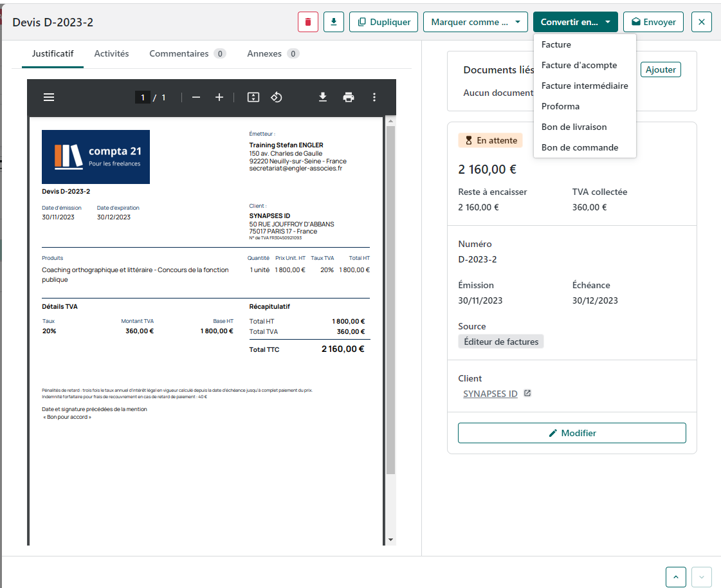The height and width of the screenshot is (588, 721).
Task: Go to previous document with up chevron
Action: click(676, 577)
